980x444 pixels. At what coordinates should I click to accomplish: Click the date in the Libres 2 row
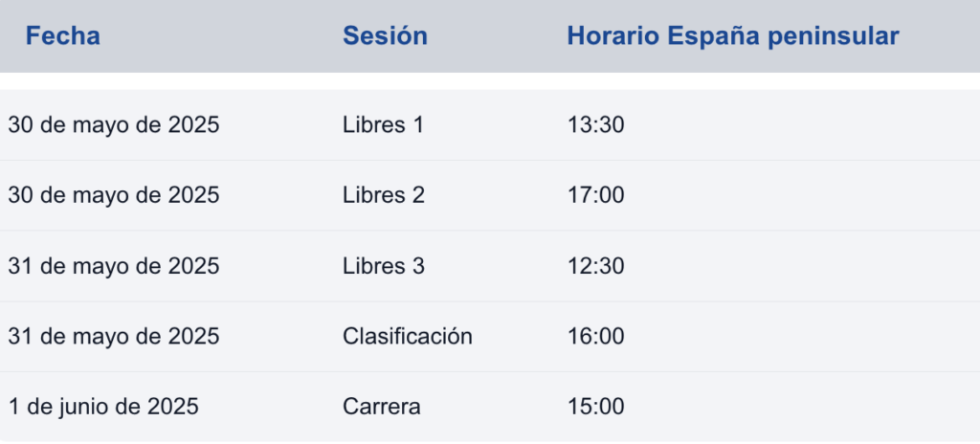coord(114,195)
